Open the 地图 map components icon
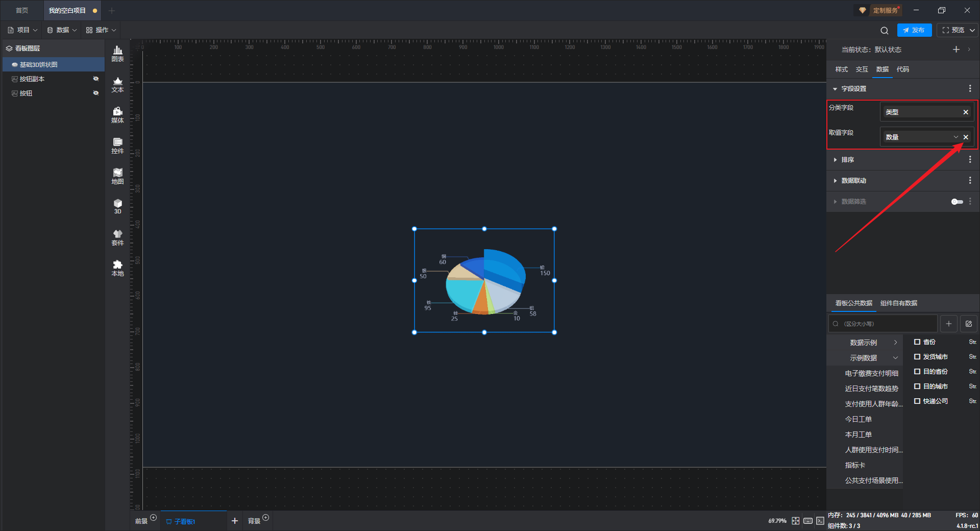 click(x=117, y=176)
